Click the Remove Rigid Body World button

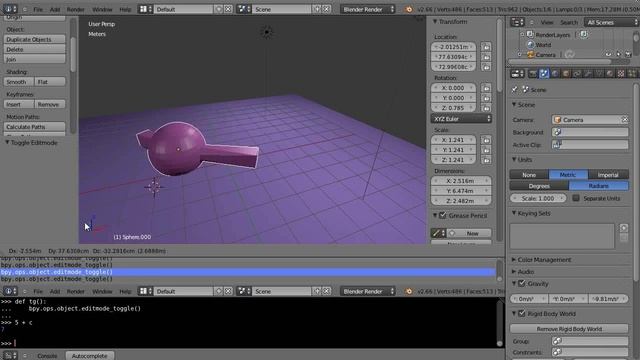pyautogui.click(x=569, y=329)
